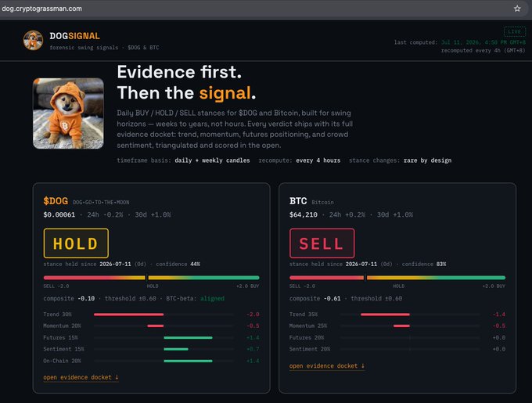
Task: Click the DOGSIGNAL logo avatar in header
Action: [x=33, y=40]
